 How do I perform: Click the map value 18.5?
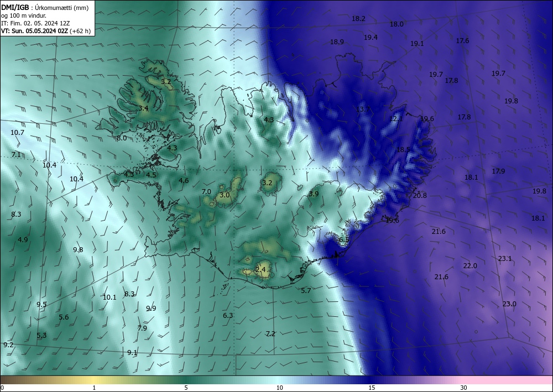point(403,149)
